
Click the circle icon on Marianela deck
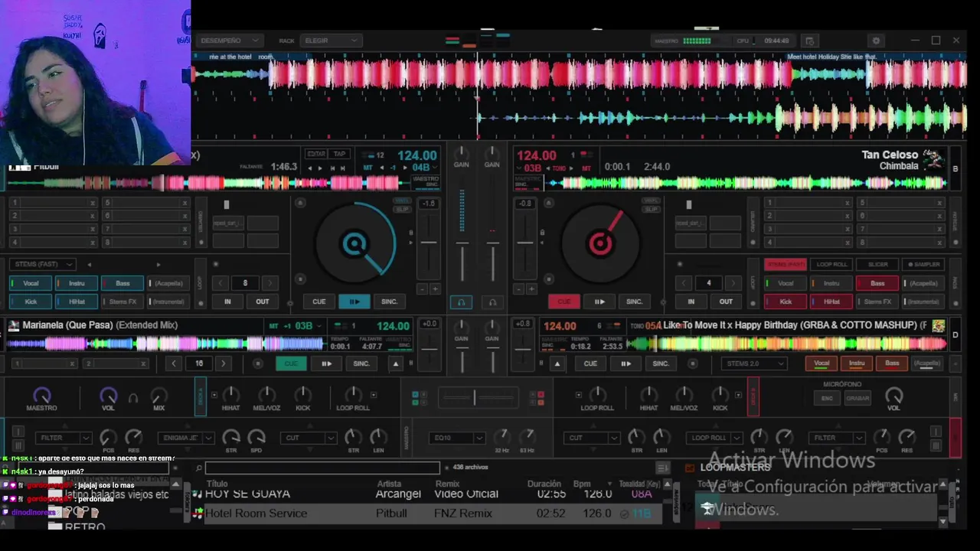pyautogui.click(x=258, y=364)
